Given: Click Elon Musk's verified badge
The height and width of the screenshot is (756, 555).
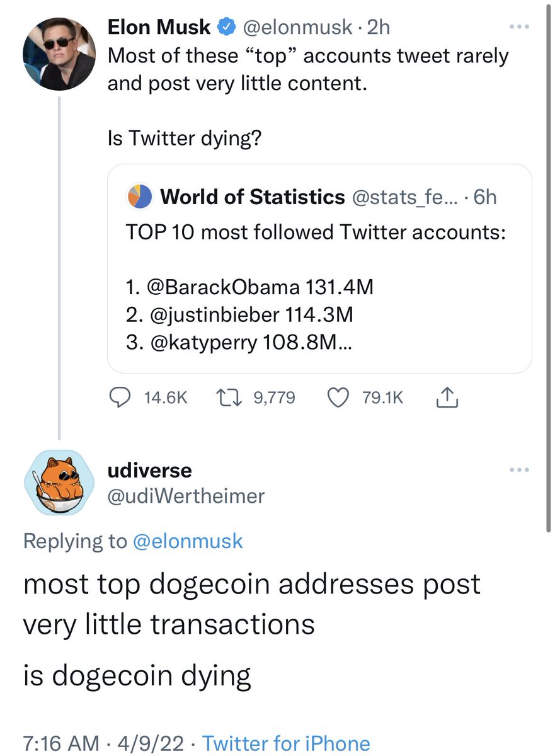Looking at the screenshot, I should point(225,27).
